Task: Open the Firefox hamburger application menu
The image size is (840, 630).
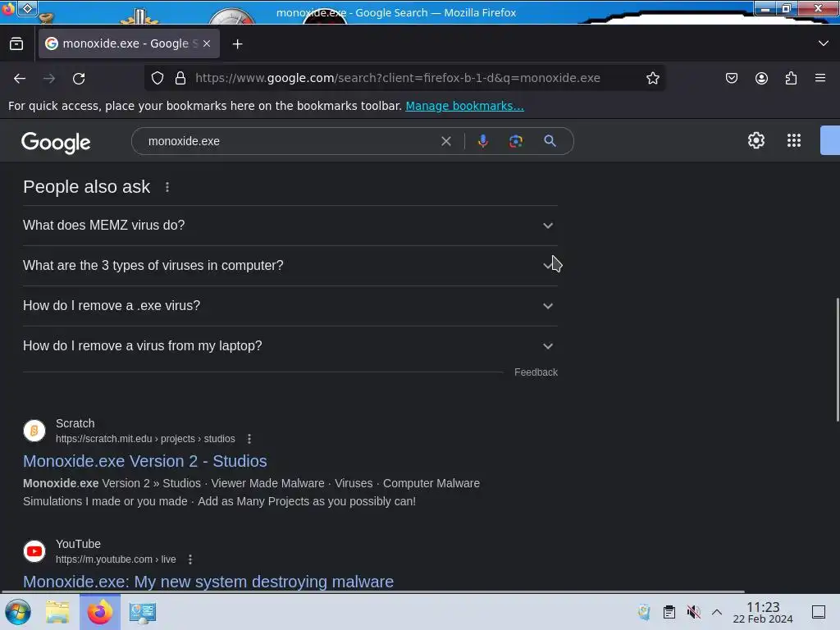Action: point(820,78)
